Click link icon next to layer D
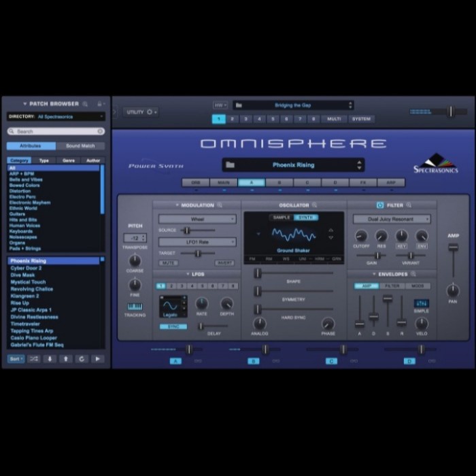This screenshot has height=476, width=476. pos(432,361)
